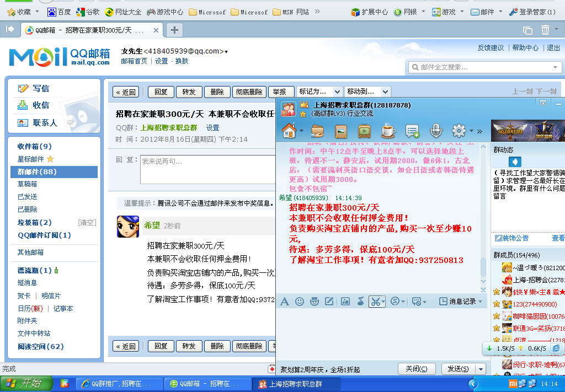Click the browser restore windows icon
Screen dimensions: 565x392
[527, 30]
